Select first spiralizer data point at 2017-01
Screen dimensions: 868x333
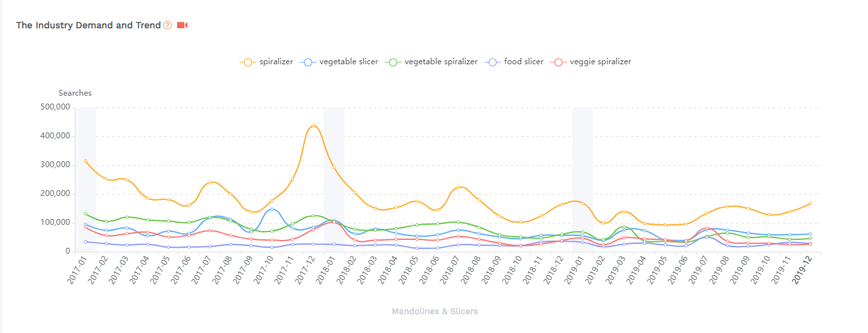coord(85,161)
